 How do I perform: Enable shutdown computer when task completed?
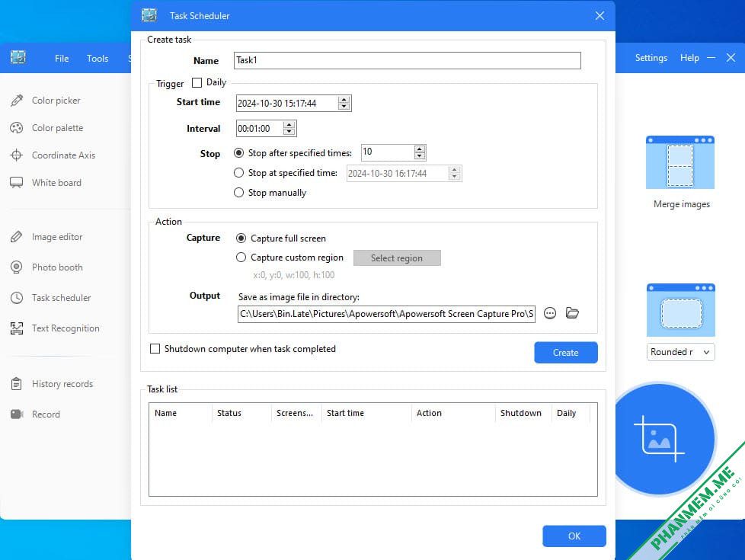coord(155,349)
